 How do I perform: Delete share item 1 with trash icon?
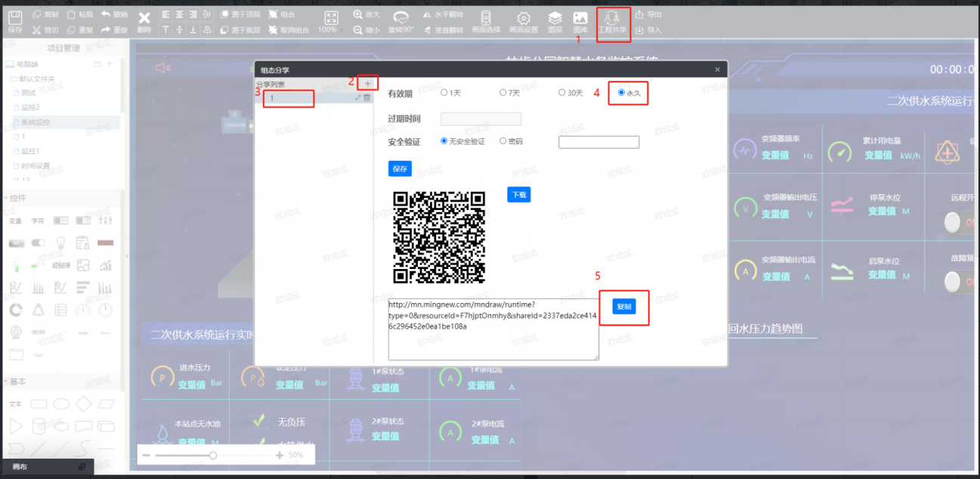(367, 97)
